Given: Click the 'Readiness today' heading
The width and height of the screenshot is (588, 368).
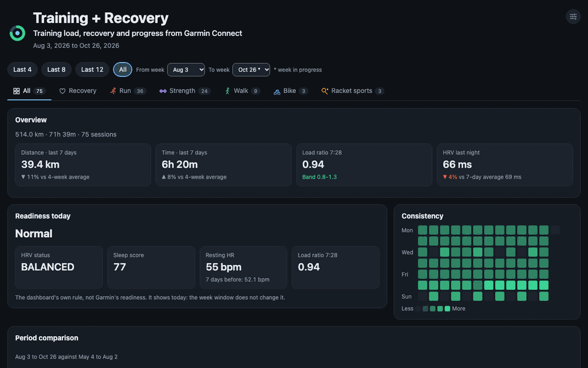Looking at the screenshot, I should (43, 216).
